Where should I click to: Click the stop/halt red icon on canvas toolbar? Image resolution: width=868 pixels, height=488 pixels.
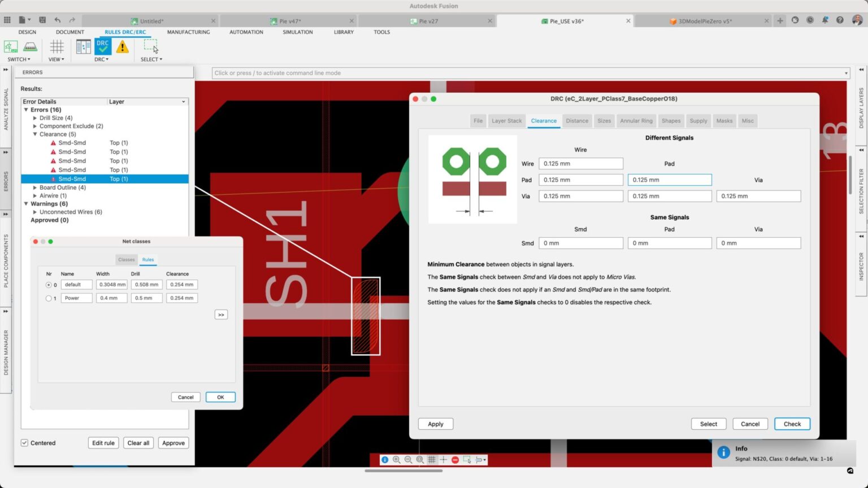455,460
